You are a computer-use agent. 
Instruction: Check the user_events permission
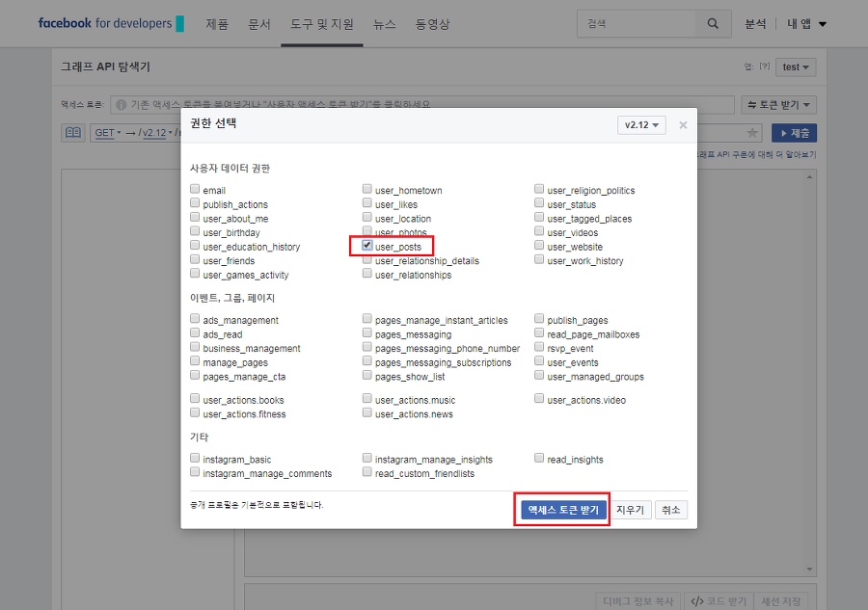click(539, 361)
